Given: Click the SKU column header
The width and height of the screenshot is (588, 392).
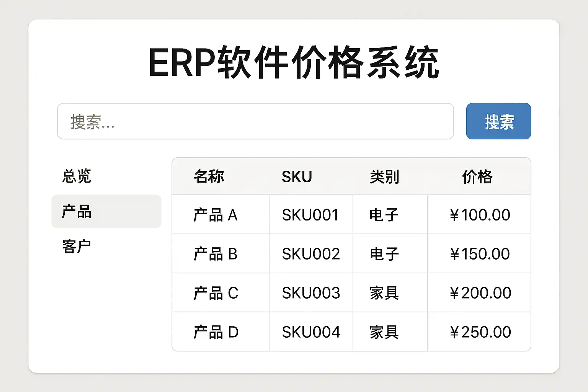Looking at the screenshot, I should click(297, 177).
